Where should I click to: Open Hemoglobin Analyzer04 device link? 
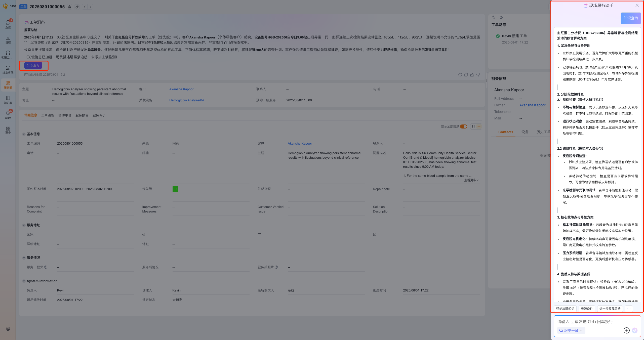coord(186,100)
